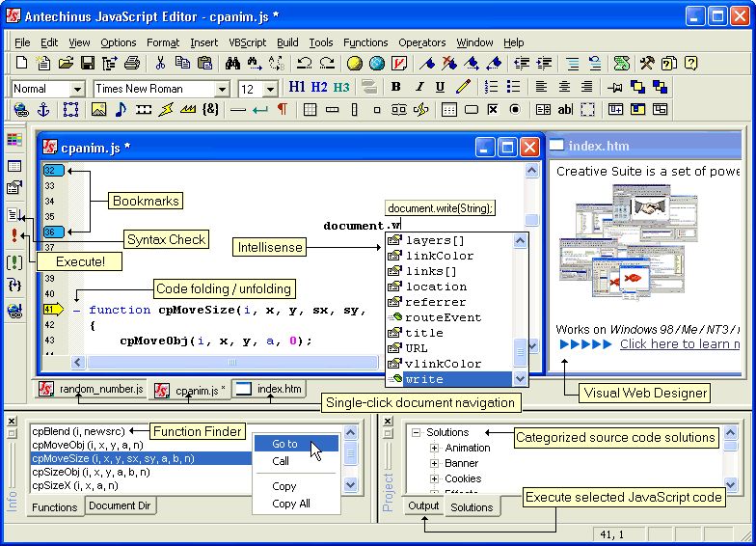756x546 pixels.
Task: Select cpBlend function in function list
Action: 77,431
